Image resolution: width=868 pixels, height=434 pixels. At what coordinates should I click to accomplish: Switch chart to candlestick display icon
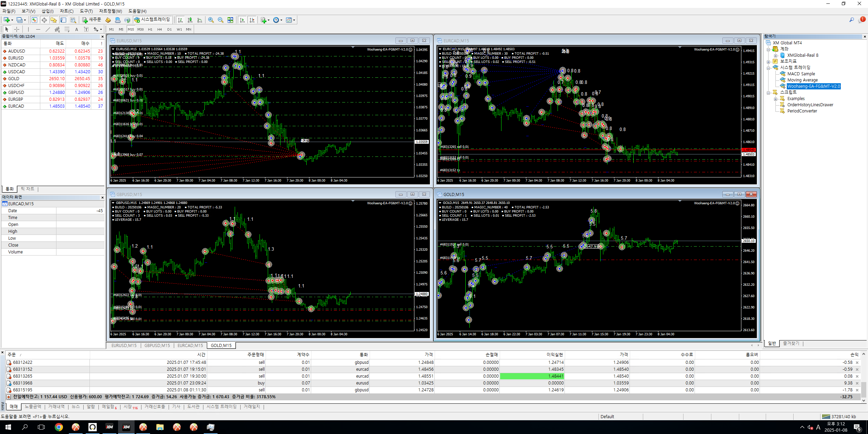(190, 20)
